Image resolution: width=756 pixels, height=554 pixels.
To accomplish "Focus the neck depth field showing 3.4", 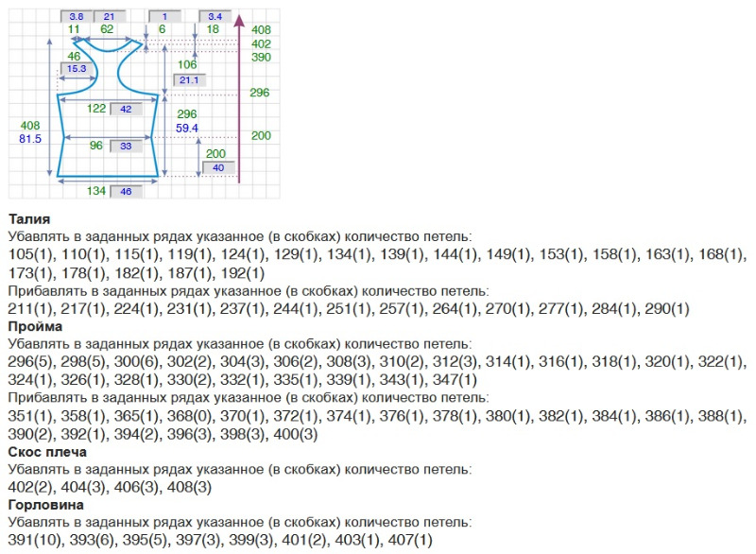I will [215, 16].
